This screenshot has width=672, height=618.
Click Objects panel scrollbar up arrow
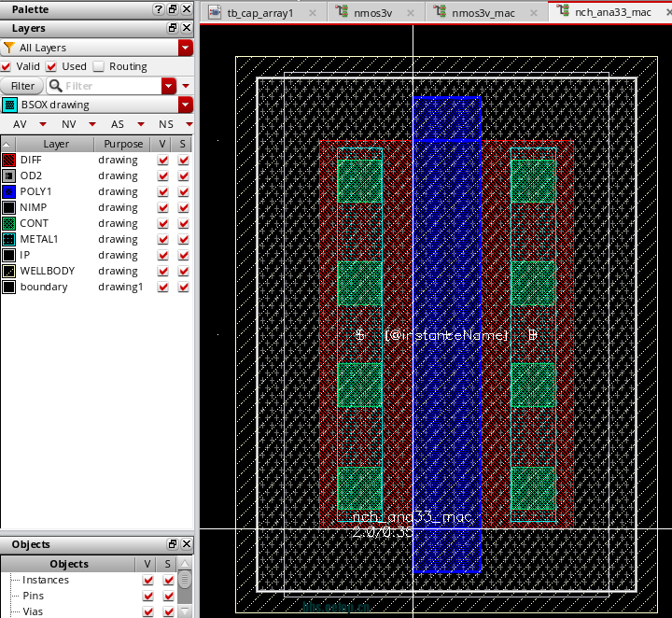coord(185,563)
